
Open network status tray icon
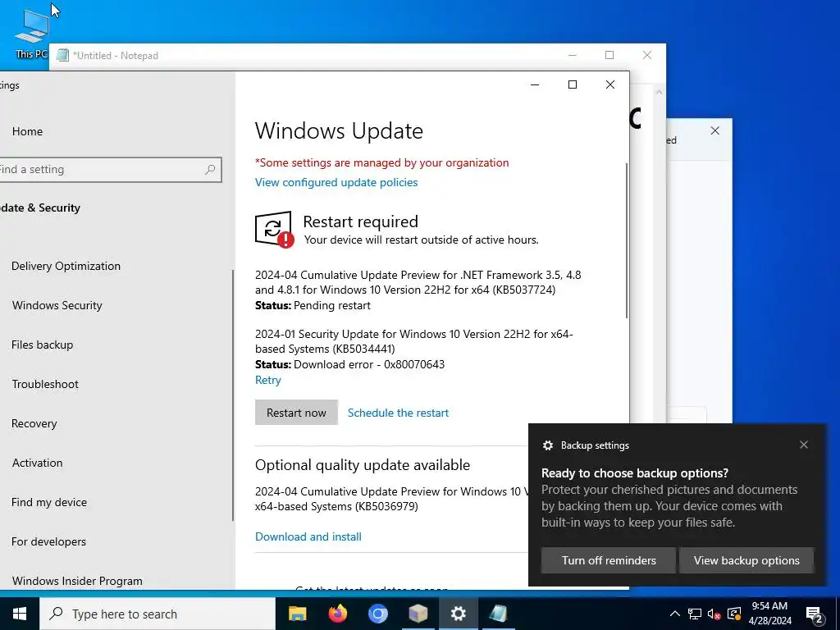click(695, 614)
